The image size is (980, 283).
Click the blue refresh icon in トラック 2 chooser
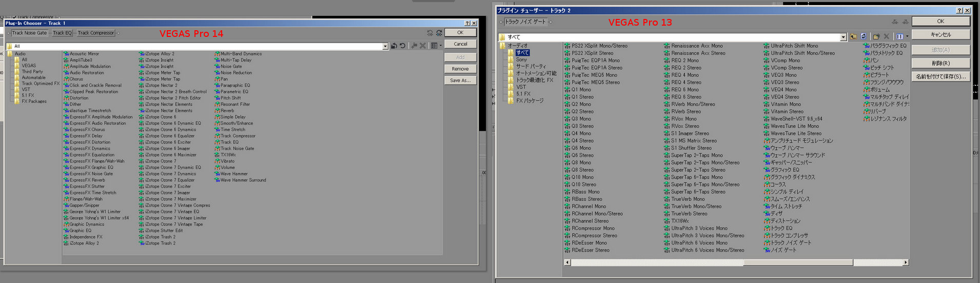tap(864, 36)
